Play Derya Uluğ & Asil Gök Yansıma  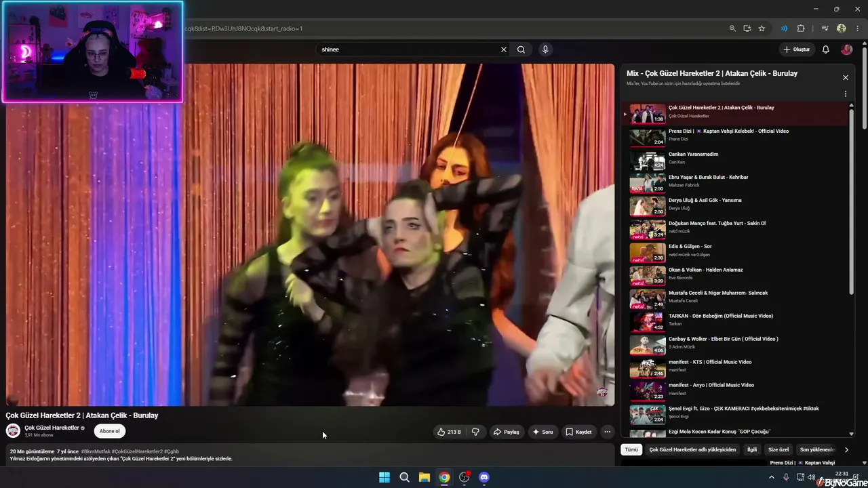736,205
